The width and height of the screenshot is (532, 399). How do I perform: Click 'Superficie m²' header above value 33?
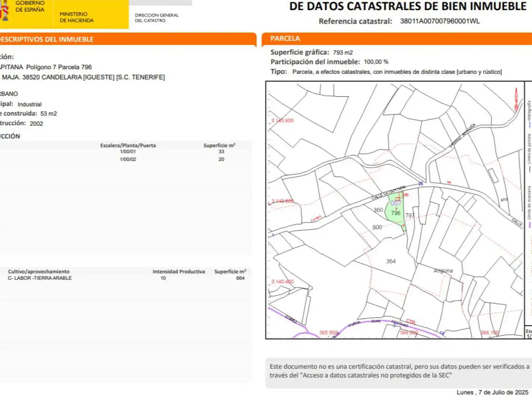point(219,145)
